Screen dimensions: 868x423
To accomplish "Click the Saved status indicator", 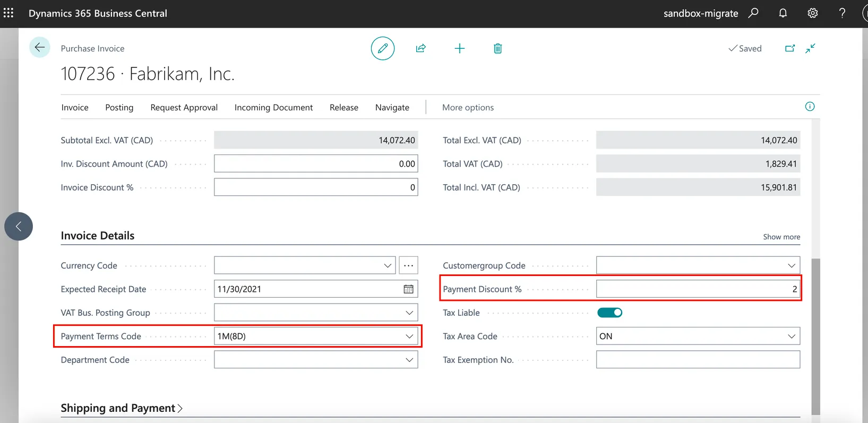I will (745, 48).
